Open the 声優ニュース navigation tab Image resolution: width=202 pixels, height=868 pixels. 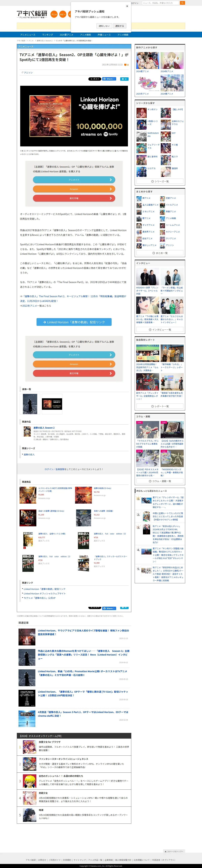coord(104,35)
